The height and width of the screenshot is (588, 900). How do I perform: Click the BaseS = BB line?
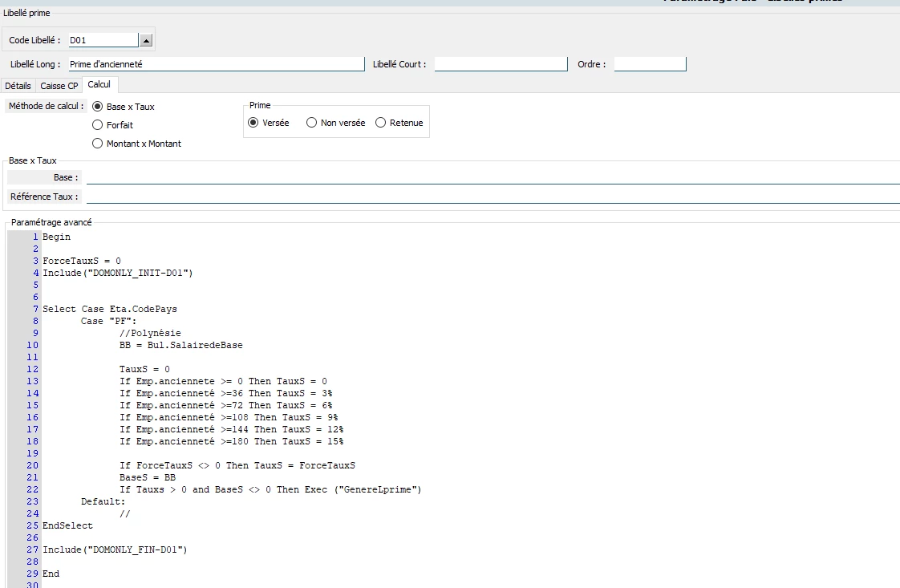(x=148, y=478)
